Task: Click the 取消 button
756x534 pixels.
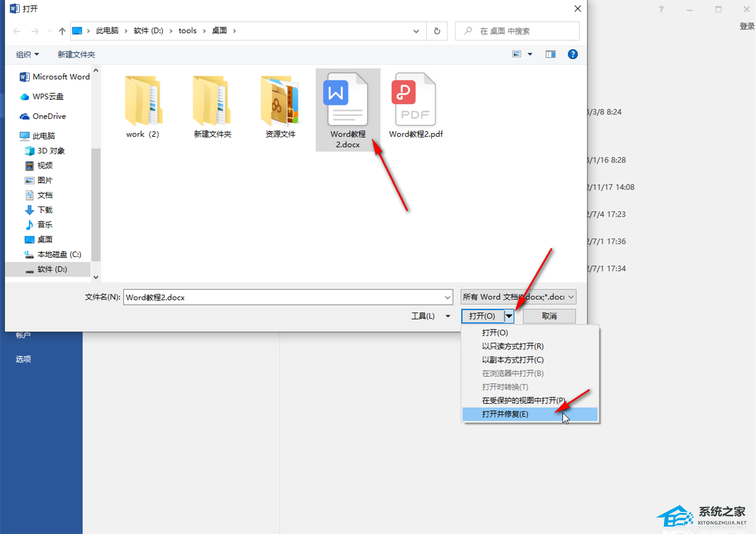Action: tap(549, 316)
